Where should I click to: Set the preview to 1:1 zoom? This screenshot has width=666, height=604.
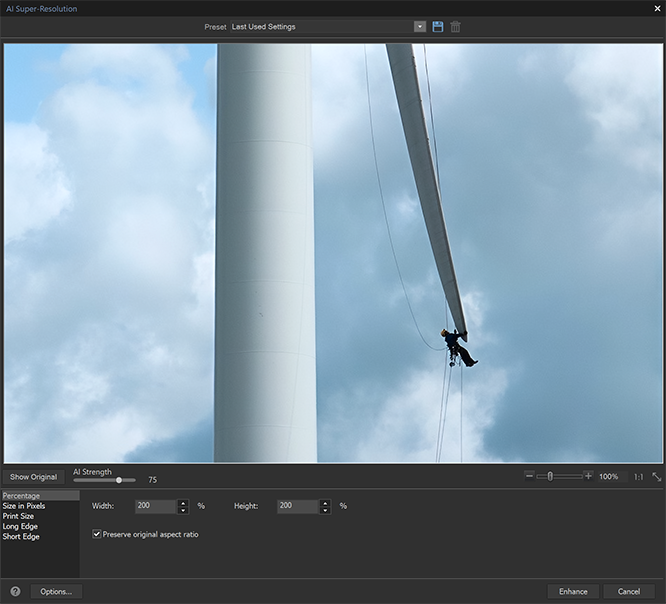(x=638, y=477)
